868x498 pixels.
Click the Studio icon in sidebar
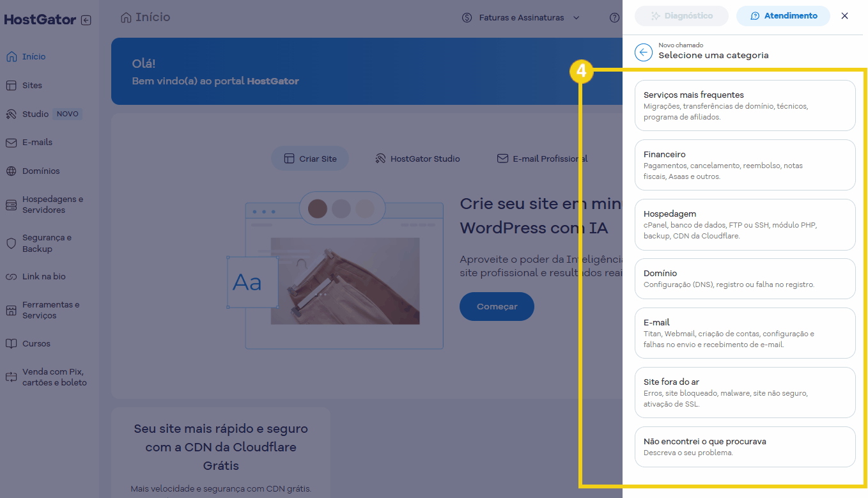(11, 114)
